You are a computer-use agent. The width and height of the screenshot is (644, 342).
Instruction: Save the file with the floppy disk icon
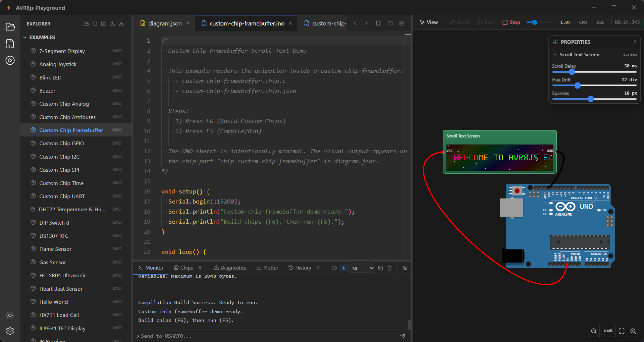click(x=402, y=23)
